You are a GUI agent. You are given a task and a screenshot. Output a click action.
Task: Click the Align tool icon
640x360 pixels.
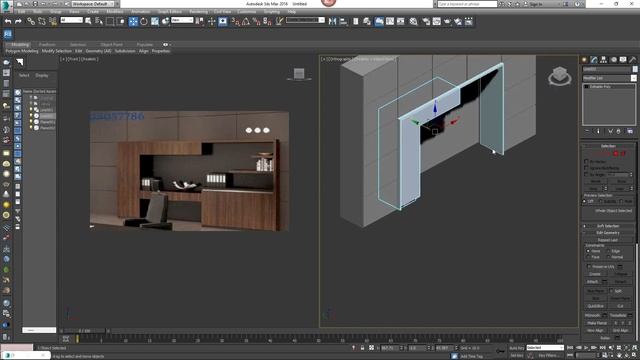[343, 21]
